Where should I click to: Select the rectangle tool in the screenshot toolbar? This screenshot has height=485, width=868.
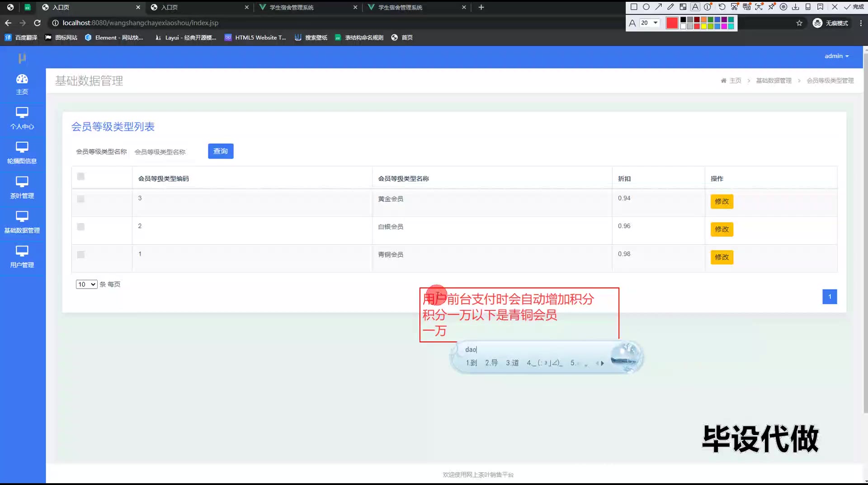pyautogui.click(x=634, y=7)
